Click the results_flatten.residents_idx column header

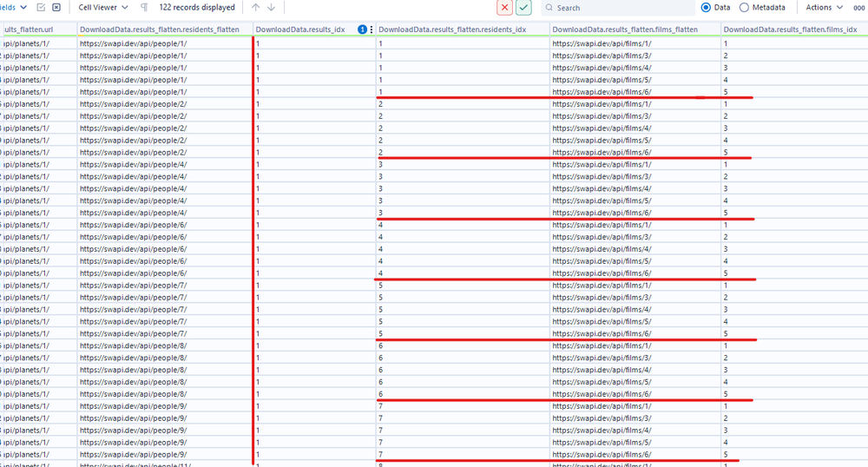pyautogui.click(x=452, y=30)
